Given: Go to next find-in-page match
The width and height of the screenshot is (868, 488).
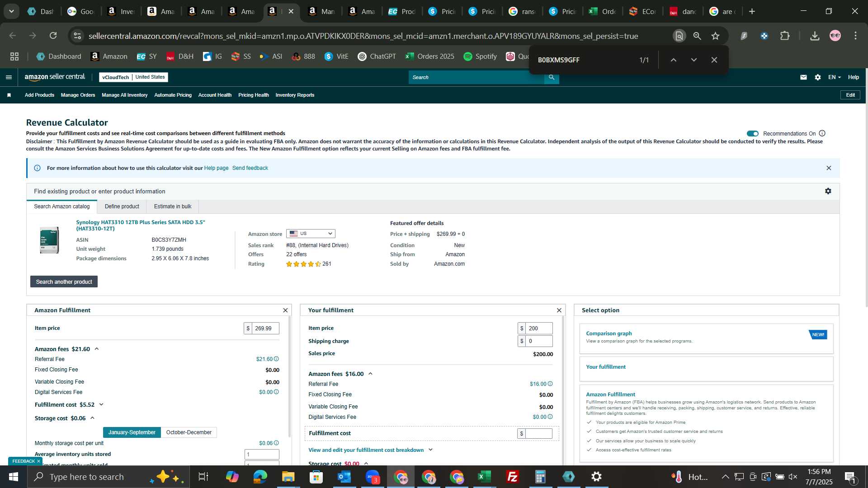Looking at the screenshot, I should 694,60.
